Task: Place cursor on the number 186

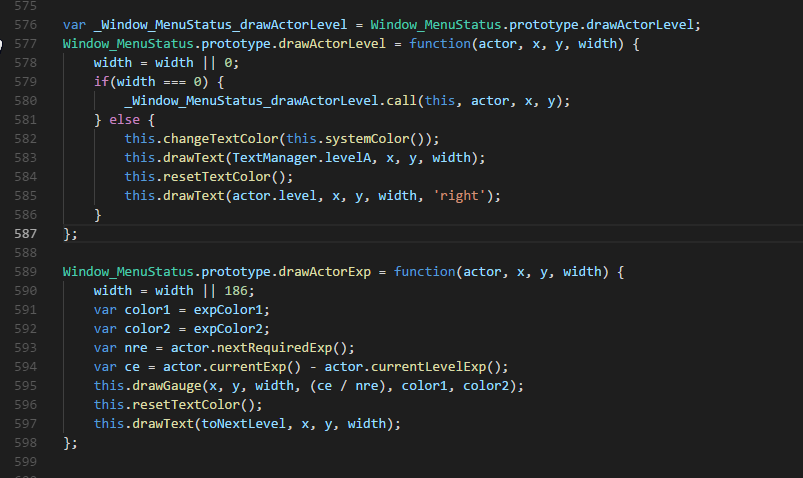Action: point(236,290)
